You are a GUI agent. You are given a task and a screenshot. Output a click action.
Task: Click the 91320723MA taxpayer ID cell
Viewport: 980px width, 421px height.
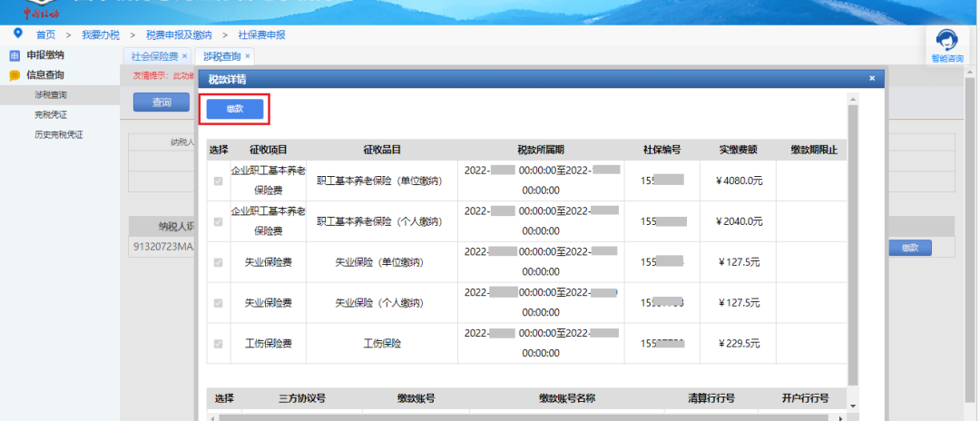point(163,247)
